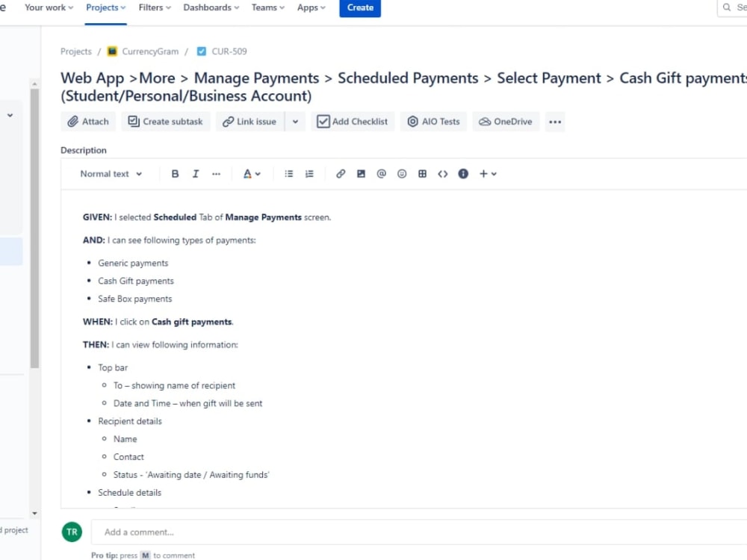Insert a hyperlink into the description
This screenshot has width=747, height=560.
click(x=341, y=173)
